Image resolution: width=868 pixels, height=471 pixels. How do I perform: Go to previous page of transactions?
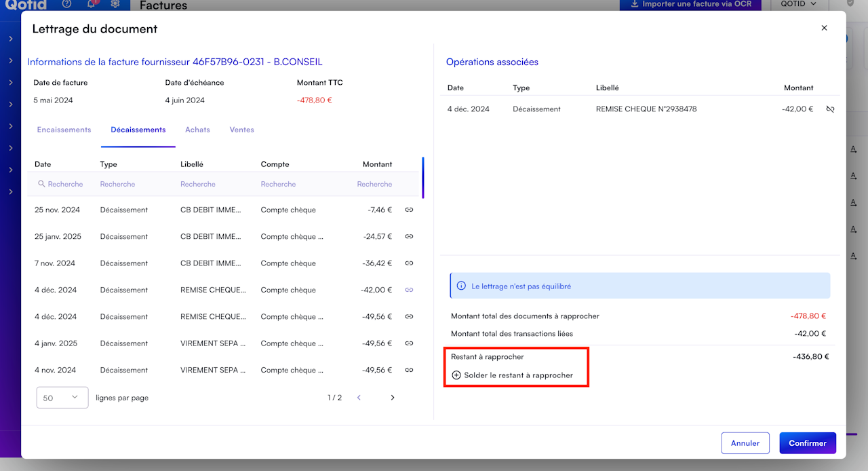coord(359,398)
